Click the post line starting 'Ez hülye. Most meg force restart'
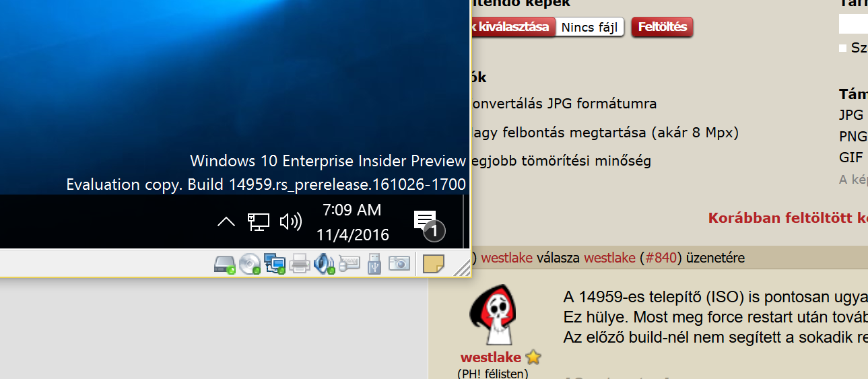The height and width of the screenshot is (379, 868). pyautogui.click(x=715, y=316)
